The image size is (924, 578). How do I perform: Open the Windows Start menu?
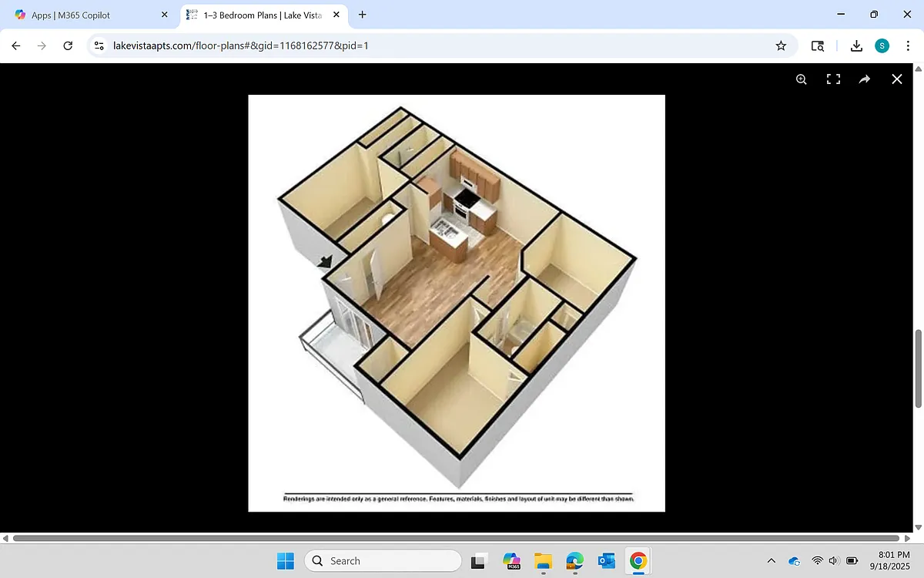coord(286,560)
